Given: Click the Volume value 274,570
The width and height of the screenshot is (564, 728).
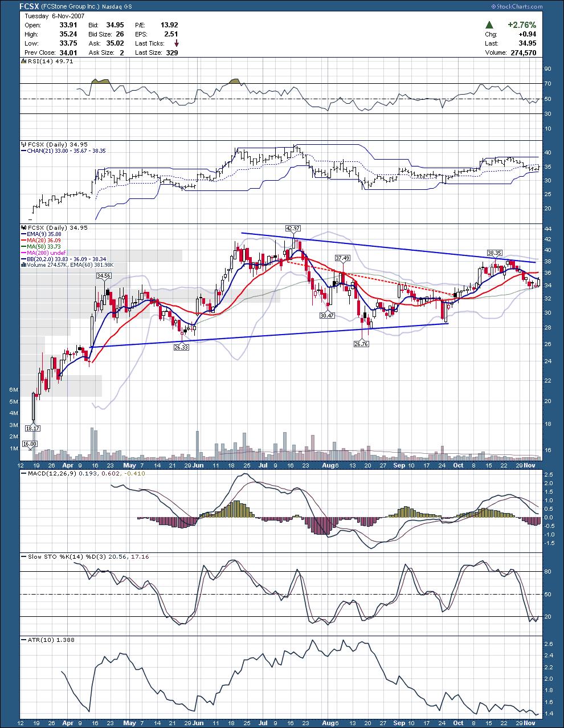Looking at the screenshot, I should pyautogui.click(x=522, y=52).
